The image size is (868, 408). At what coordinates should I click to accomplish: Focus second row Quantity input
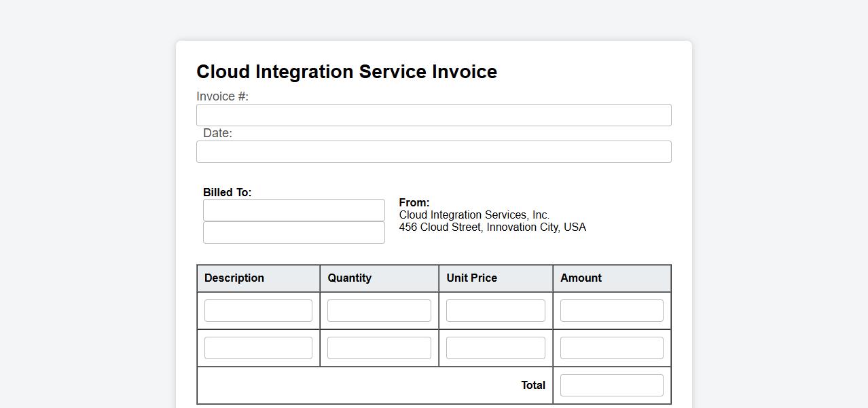[x=379, y=348]
